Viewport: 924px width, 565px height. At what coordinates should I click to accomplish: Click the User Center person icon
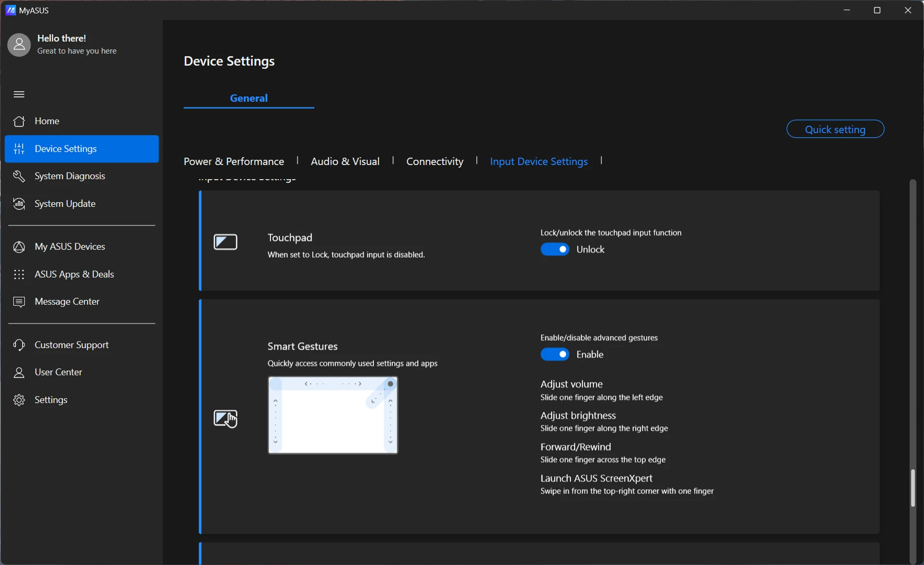pyautogui.click(x=19, y=372)
